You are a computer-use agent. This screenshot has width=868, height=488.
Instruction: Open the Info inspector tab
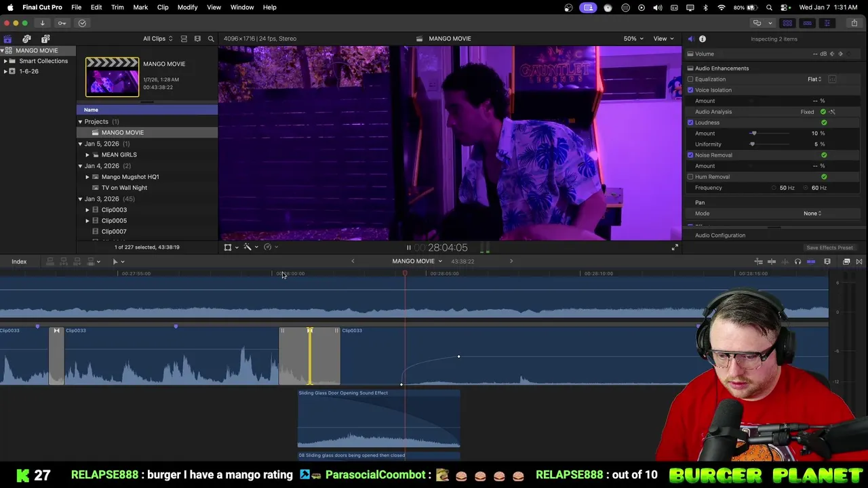703,39
